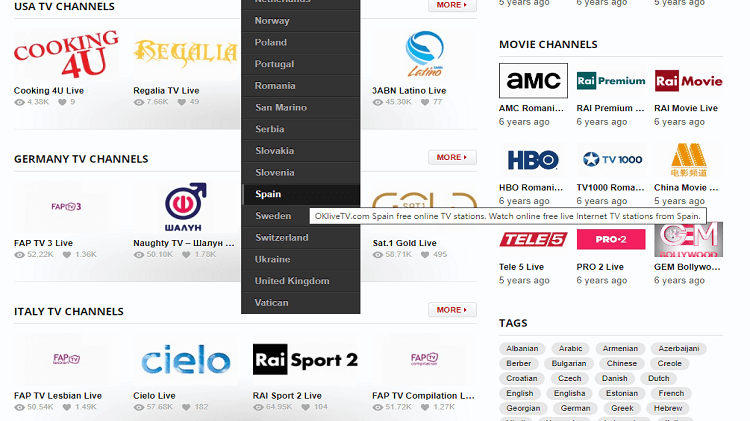Open the PRO 2 Live title link

click(x=600, y=267)
